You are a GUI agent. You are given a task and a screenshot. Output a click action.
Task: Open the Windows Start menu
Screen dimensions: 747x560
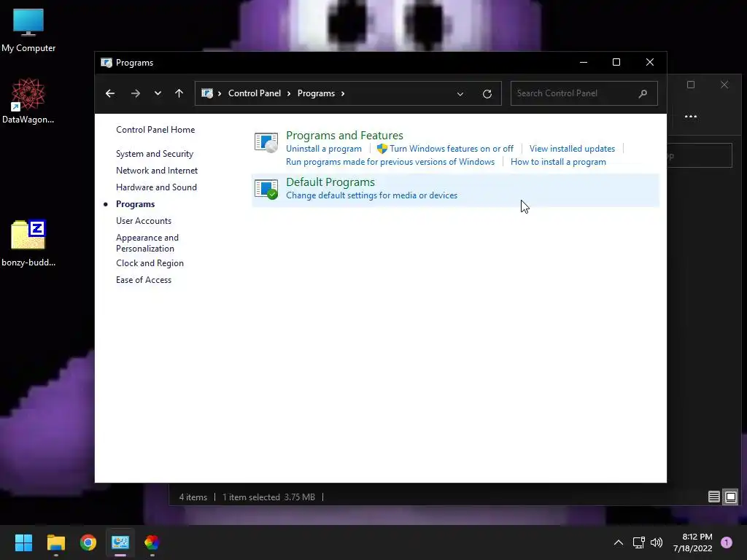coord(23,542)
